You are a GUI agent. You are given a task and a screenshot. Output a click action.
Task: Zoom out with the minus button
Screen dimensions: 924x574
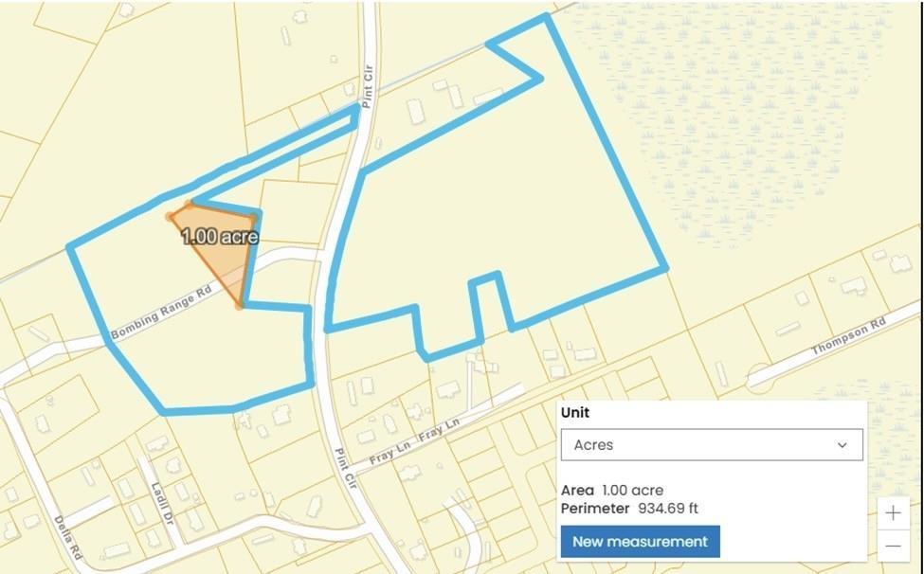pyautogui.click(x=893, y=546)
